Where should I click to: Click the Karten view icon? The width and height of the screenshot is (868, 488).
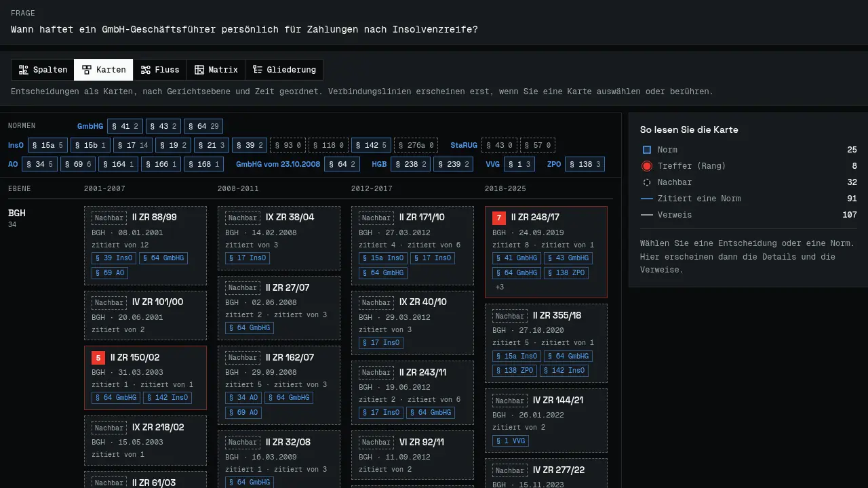point(87,70)
